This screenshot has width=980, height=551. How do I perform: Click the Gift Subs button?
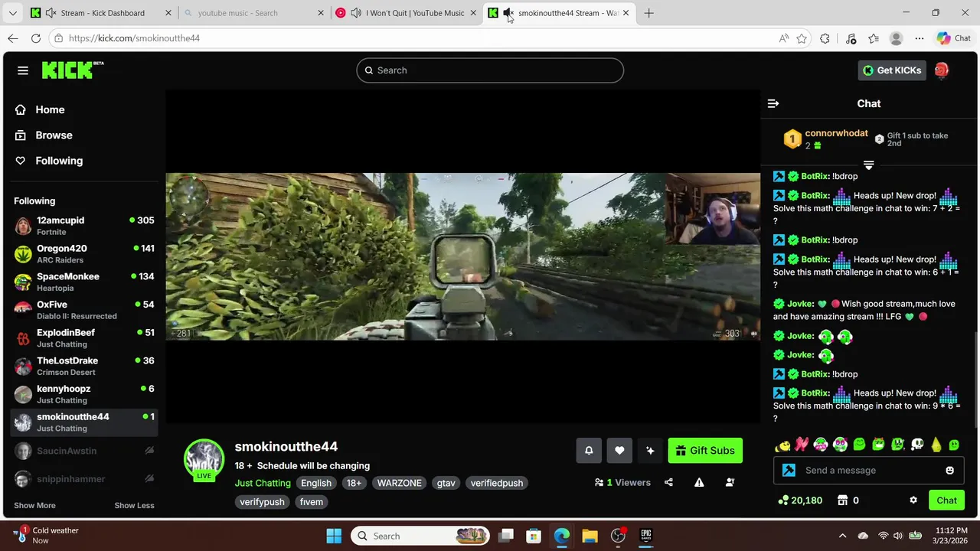tap(705, 451)
